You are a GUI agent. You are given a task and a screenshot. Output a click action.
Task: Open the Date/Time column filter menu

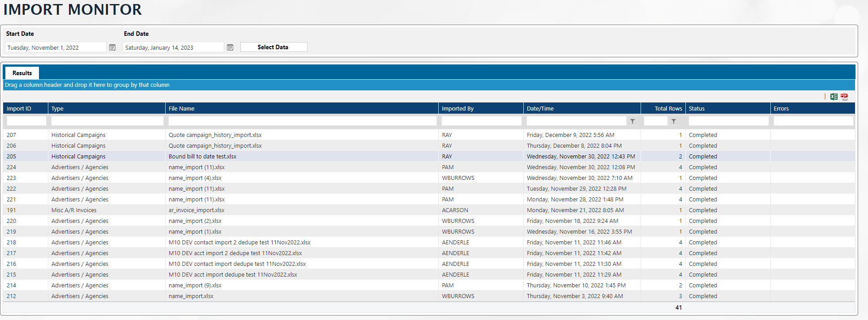633,121
